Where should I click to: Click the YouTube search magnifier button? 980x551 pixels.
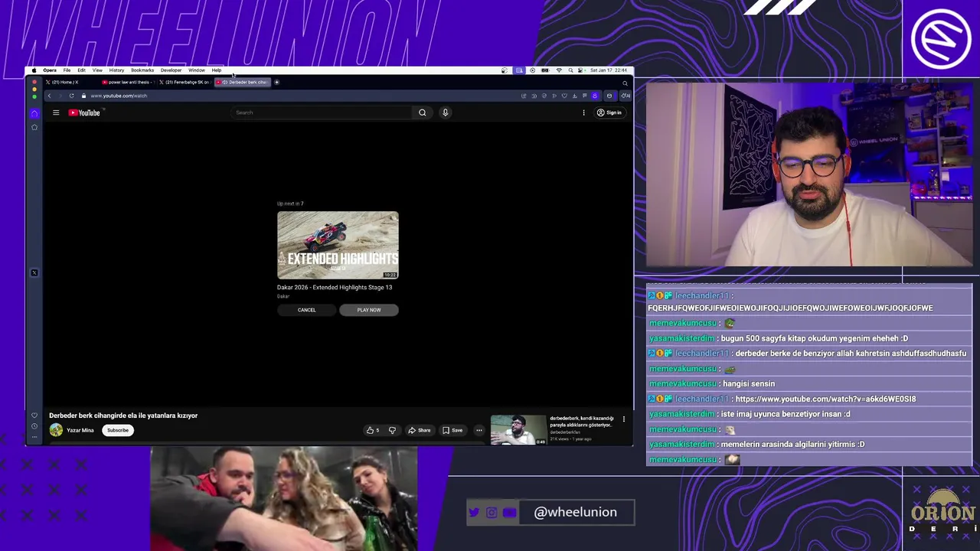pos(422,112)
